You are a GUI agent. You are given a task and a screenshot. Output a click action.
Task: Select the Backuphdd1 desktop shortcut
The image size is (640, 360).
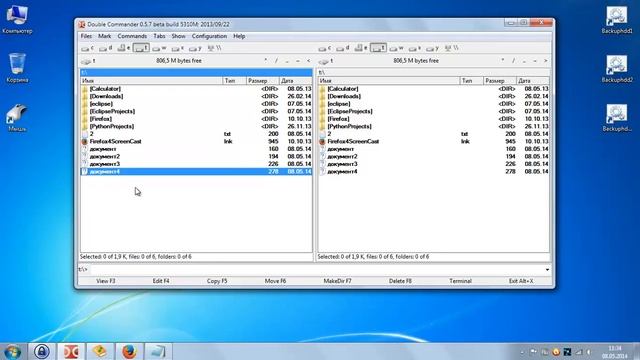617,20
